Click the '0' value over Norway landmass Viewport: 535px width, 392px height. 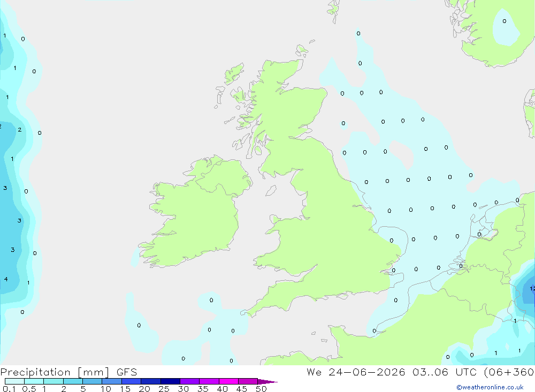(x=505, y=21)
